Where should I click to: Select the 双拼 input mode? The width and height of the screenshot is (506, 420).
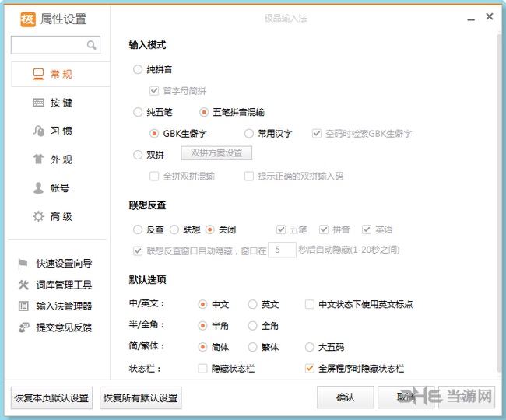click(138, 155)
